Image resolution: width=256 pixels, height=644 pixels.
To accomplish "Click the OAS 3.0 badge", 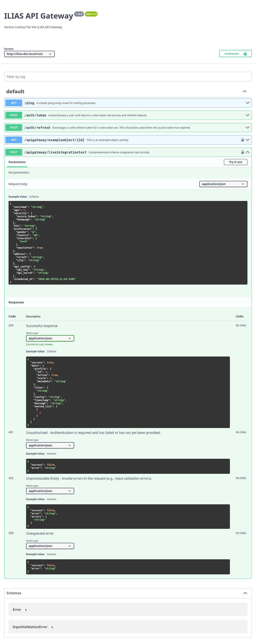I will pos(91,14).
